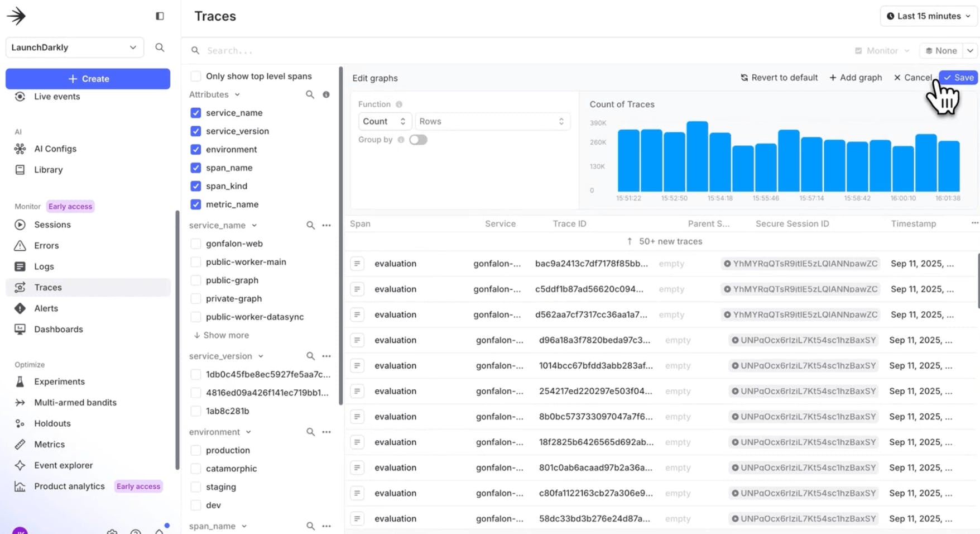Search within environment filter values
The image size is (980, 534).
pos(310,432)
